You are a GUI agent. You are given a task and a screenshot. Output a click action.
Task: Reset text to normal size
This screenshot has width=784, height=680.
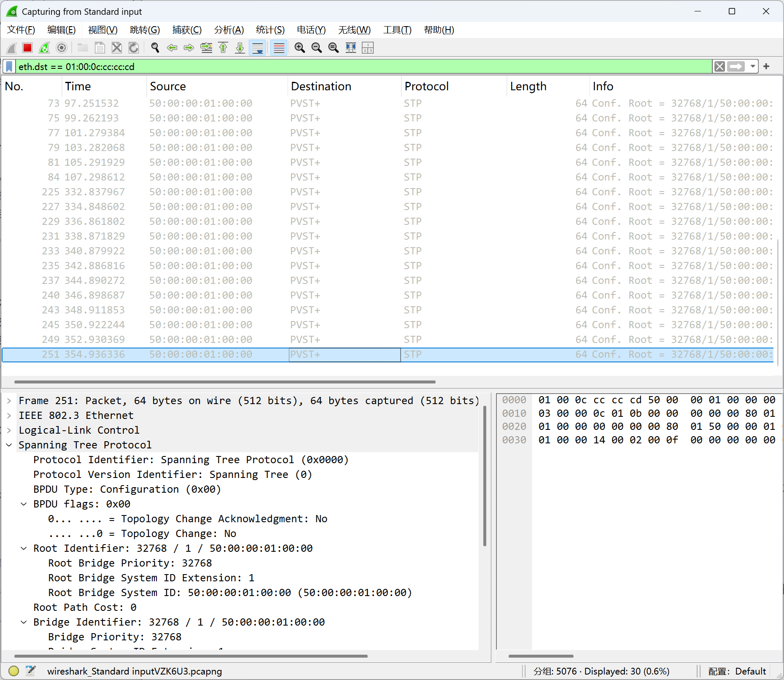(334, 48)
